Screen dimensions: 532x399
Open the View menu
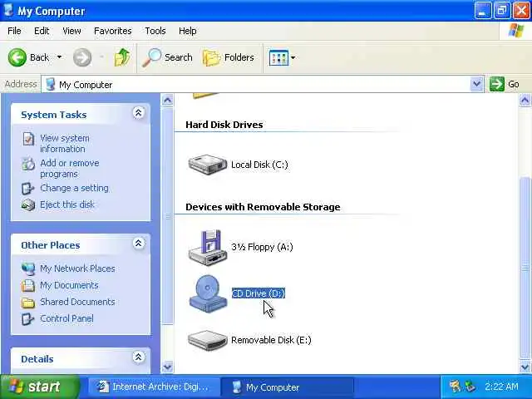pos(71,31)
